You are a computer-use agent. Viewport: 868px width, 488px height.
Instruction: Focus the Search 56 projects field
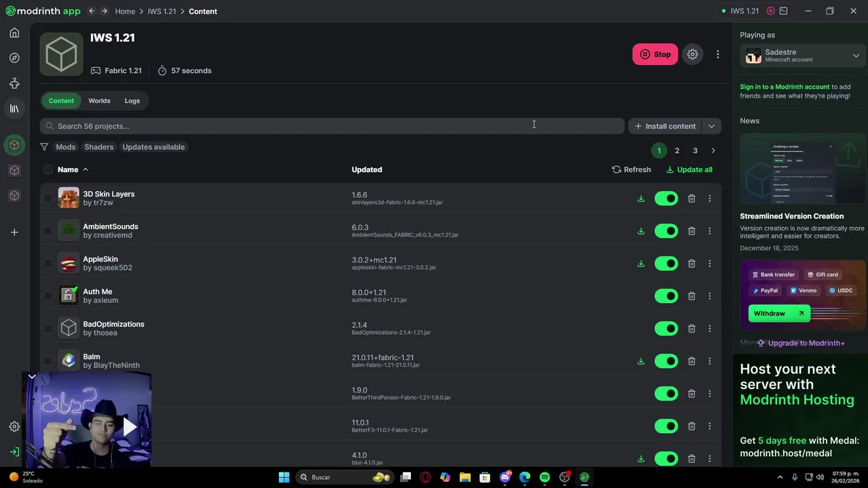click(332, 126)
